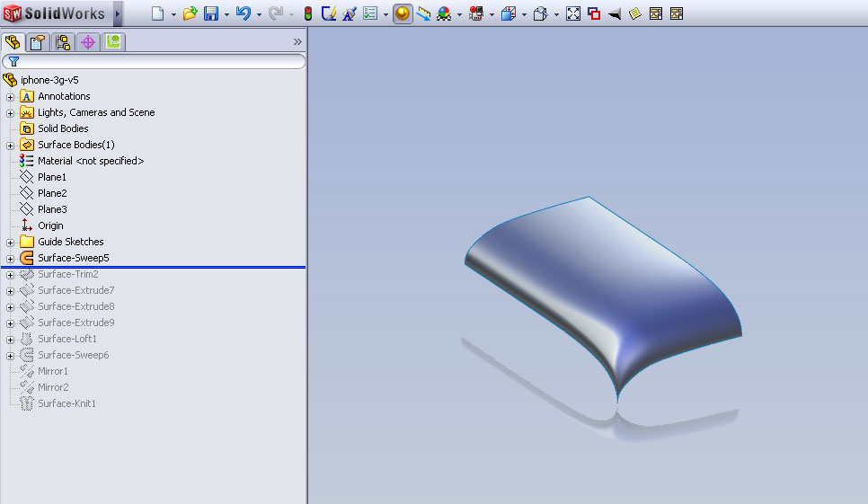Expand Lights, Cameras and Scene node
This screenshot has width=868, height=504.
[x=10, y=113]
